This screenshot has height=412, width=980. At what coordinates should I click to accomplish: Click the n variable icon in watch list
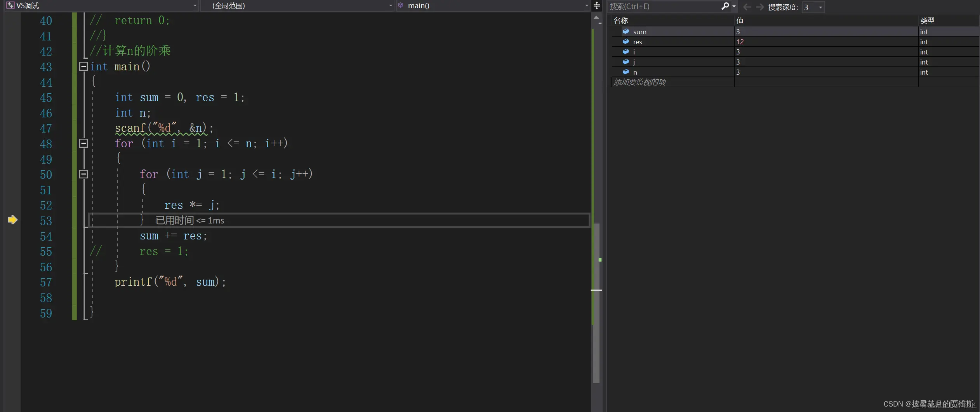pyautogui.click(x=626, y=72)
